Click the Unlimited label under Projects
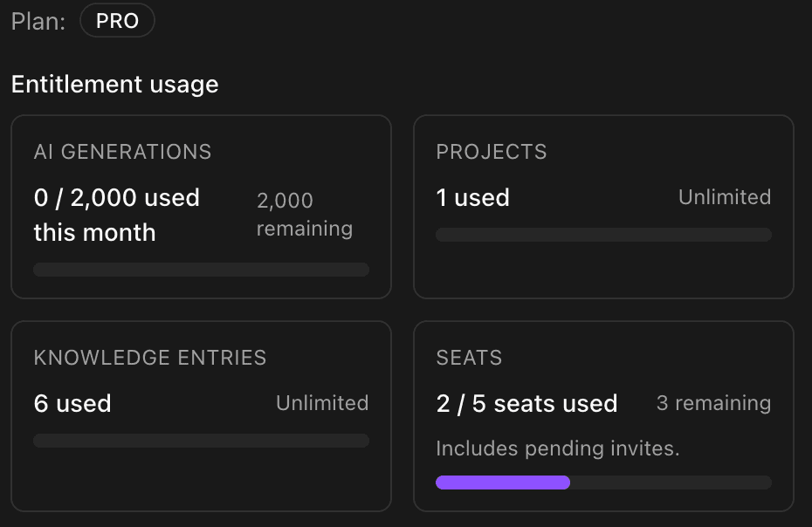This screenshot has width=812, height=527. (x=724, y=196)
